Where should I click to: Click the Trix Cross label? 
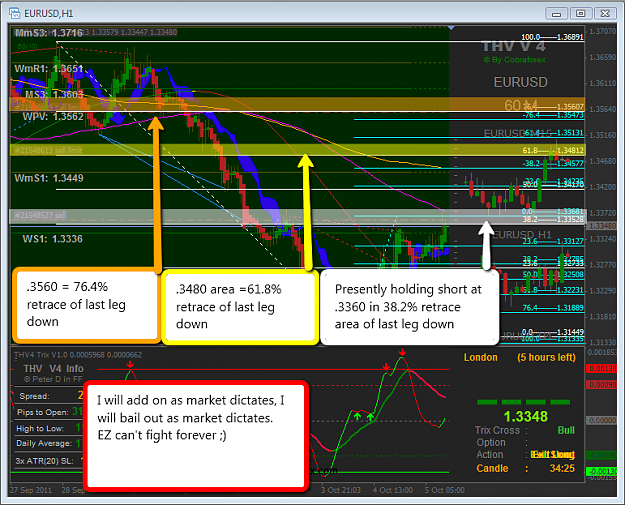(497, 430)
